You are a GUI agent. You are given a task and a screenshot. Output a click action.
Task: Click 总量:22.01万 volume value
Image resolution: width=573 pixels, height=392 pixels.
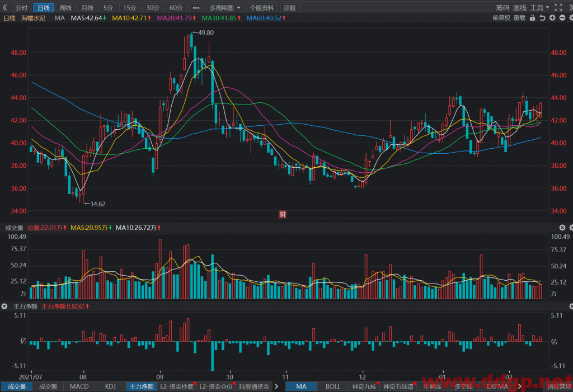47,228
